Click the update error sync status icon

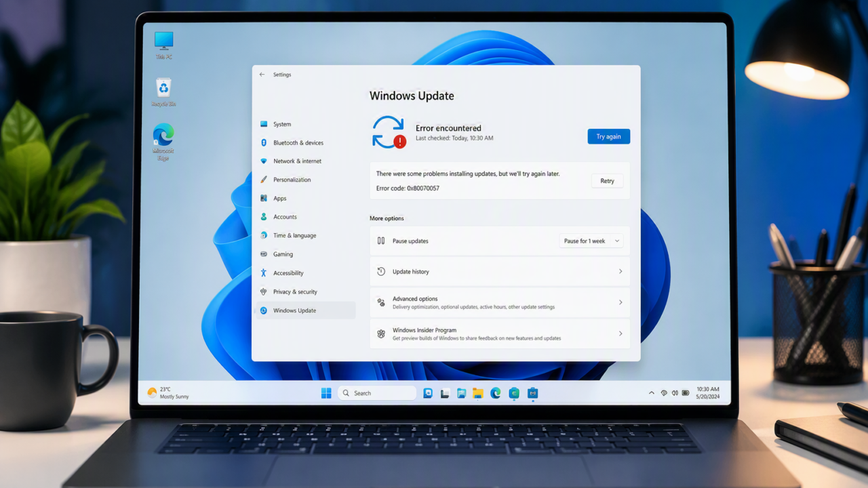(x=389, y=132)
